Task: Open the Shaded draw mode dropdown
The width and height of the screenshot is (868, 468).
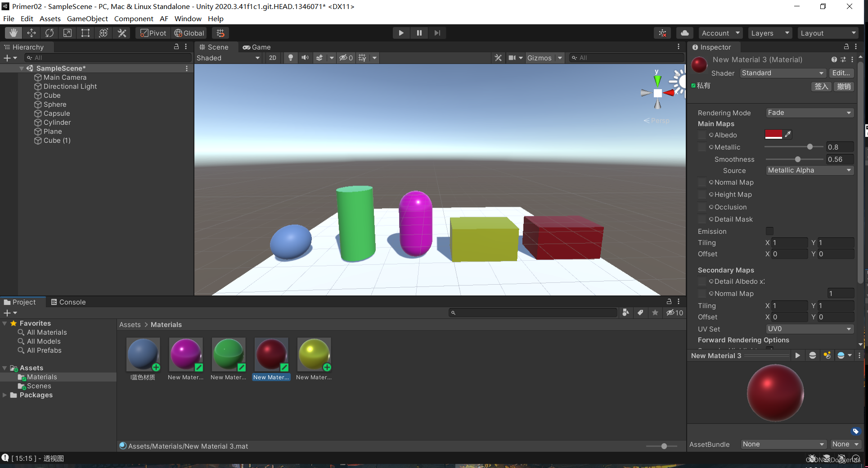Action: pos(228,58)
